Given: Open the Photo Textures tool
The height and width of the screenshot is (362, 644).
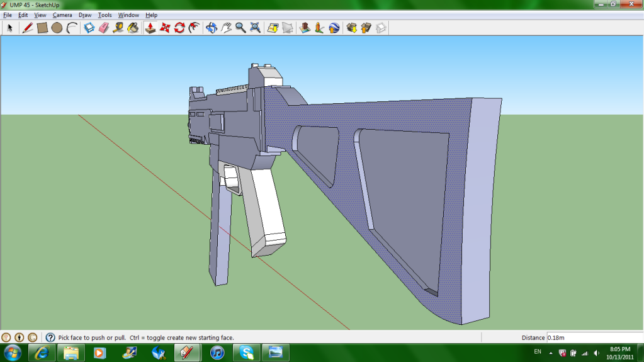Looking at the screenshot, I should (x=319, y=28).
